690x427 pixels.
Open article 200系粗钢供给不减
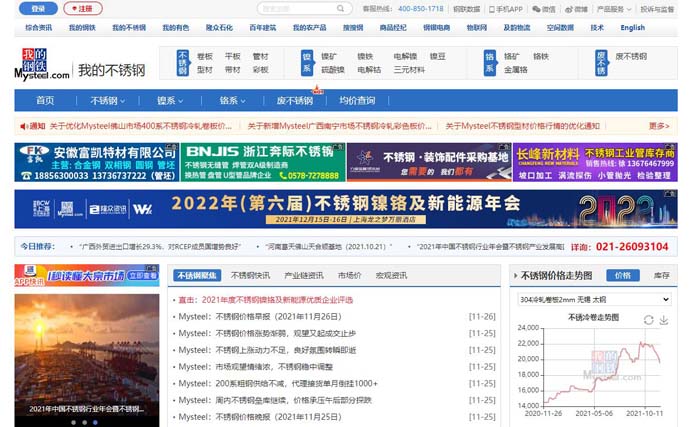(278, 383)
